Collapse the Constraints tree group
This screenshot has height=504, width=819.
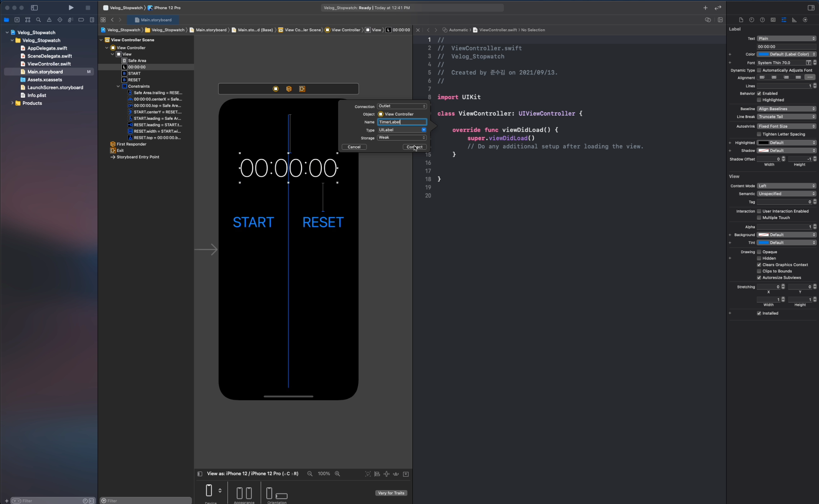coord(118,86)
